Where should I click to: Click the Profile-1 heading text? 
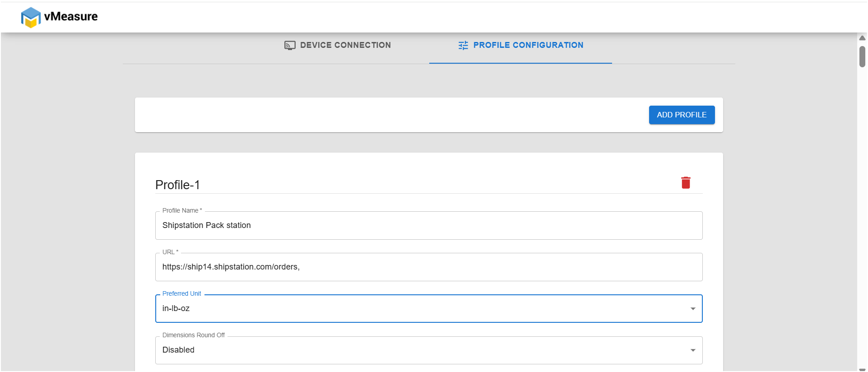tap(177, 185)
